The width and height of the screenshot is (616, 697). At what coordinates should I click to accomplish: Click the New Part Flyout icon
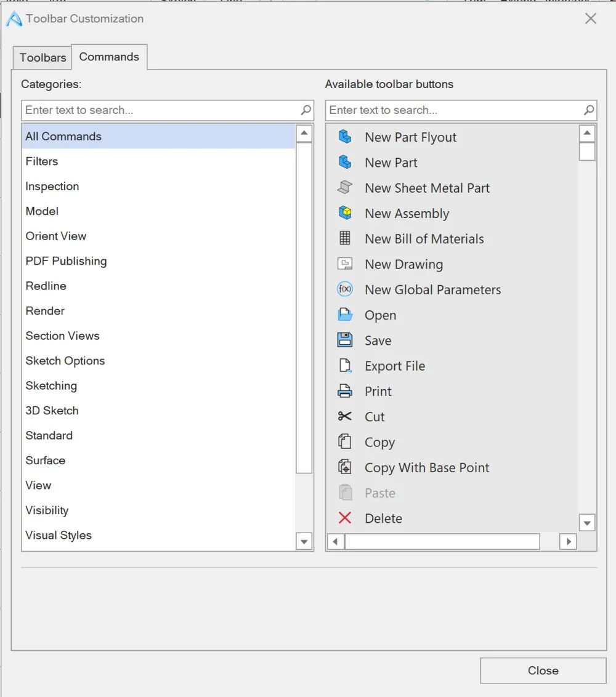pyautogui.click(x=345, y=137)
